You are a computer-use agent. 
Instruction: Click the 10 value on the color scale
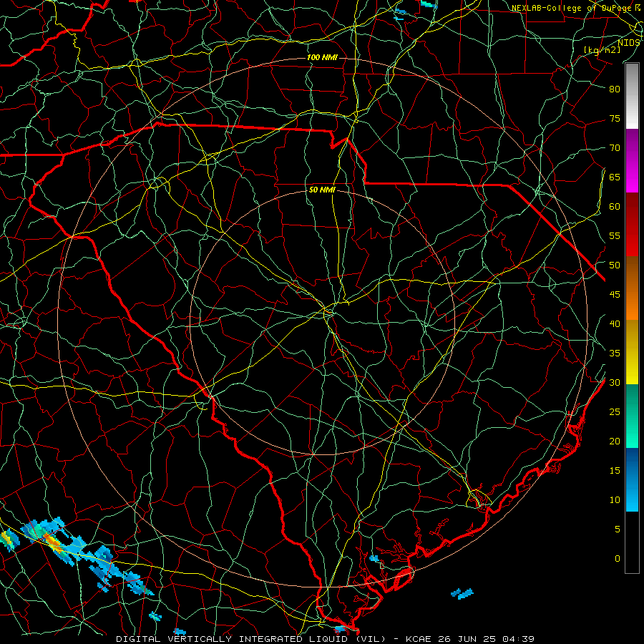[615, 500]
